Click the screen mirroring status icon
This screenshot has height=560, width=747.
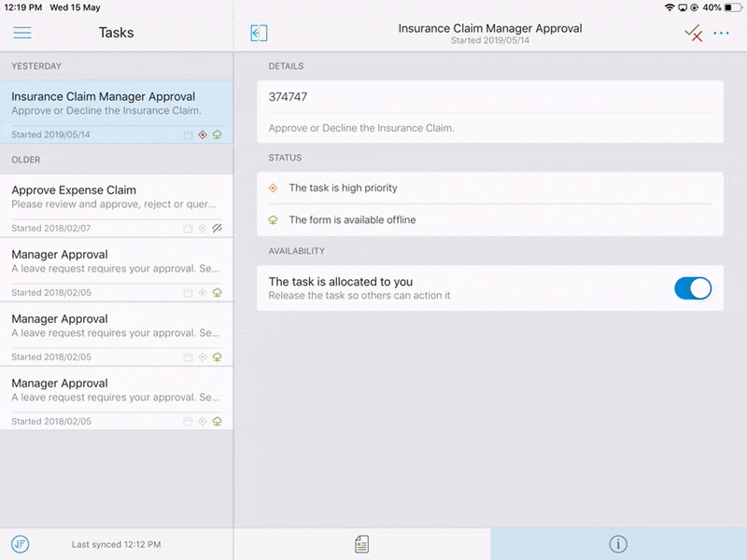point(683,7)
